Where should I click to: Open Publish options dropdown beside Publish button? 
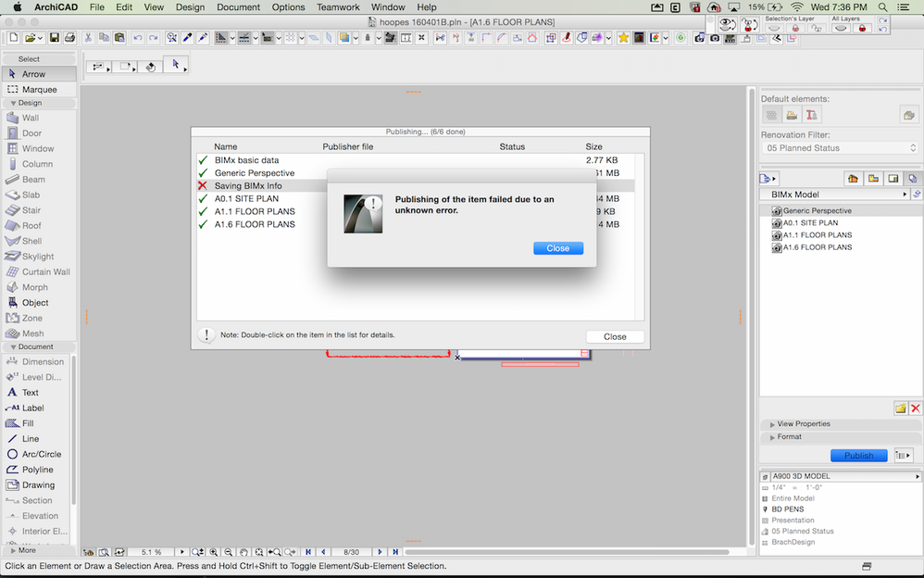[904, 455]
